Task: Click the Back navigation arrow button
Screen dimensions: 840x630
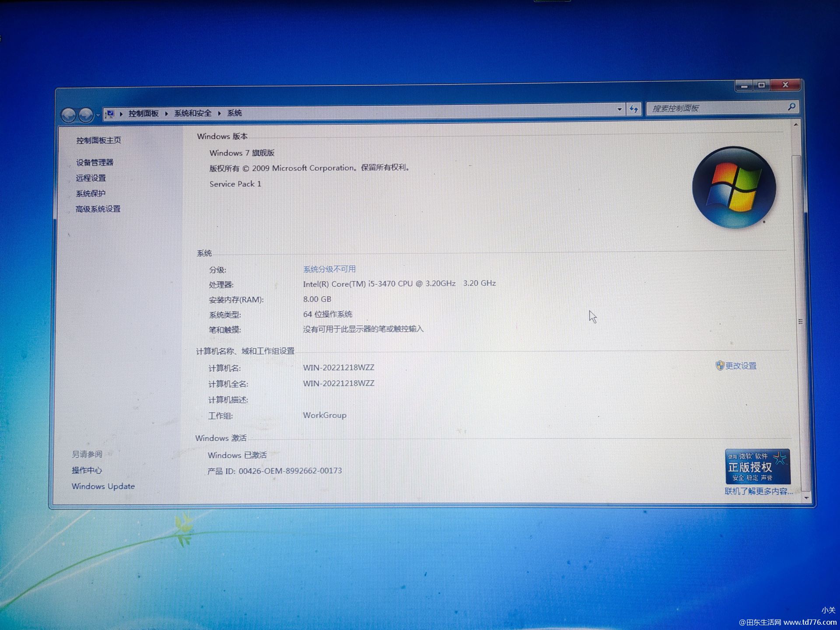Action: coord(69,115)
